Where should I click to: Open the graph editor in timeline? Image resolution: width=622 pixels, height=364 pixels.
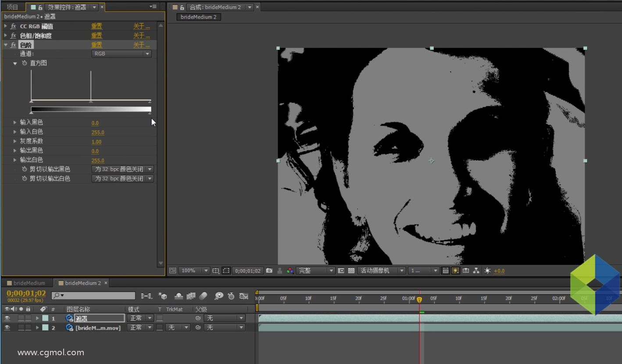point(244,296)
